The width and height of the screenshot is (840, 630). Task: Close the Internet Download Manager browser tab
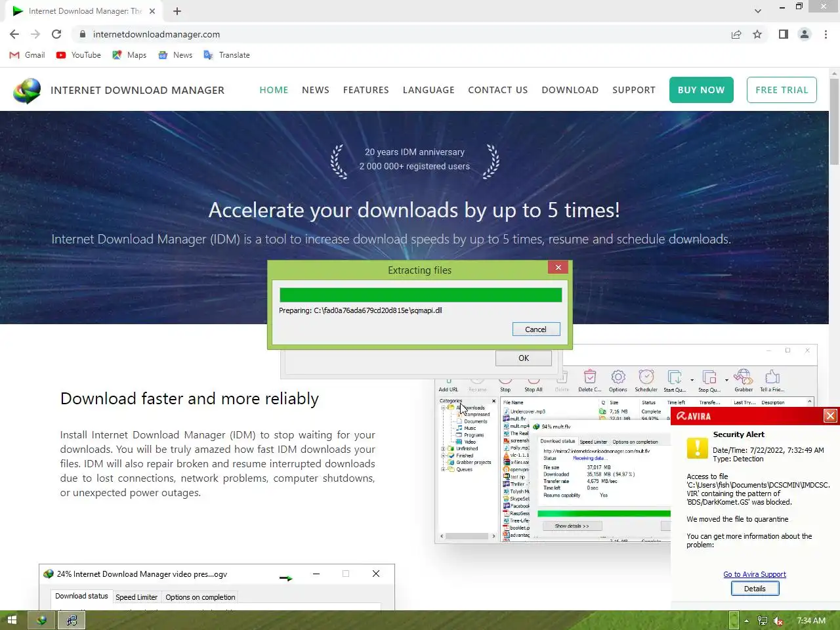[x=152, y=11]
